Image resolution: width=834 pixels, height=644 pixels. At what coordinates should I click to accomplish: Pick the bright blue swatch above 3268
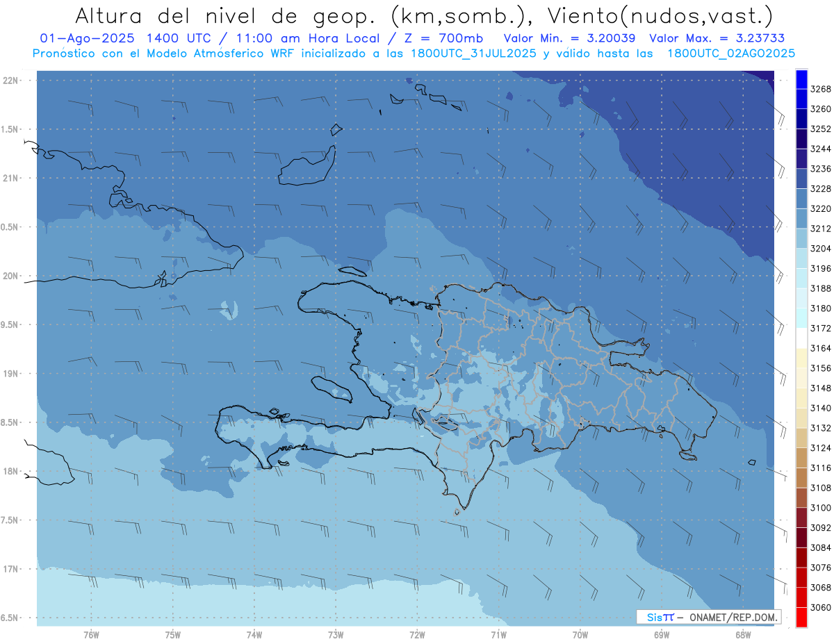pyautogui.click(x=801, y=79)
